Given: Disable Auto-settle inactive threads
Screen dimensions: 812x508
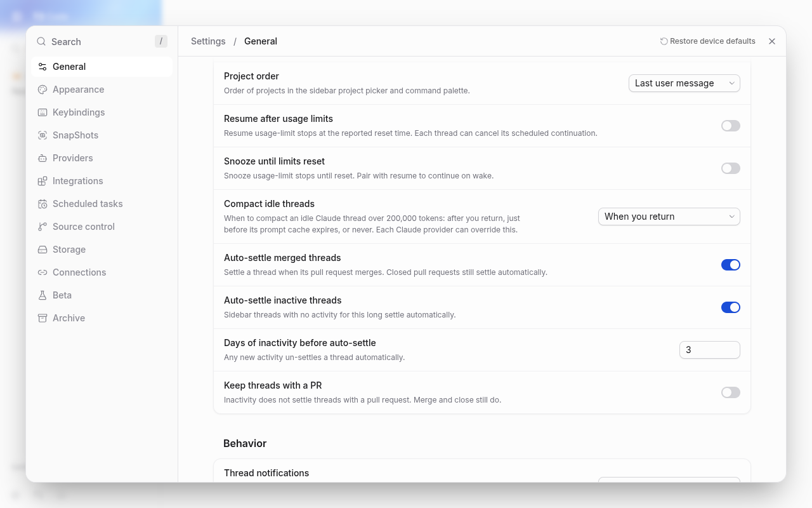Looking at the screenshot, I should coord(731,307).
